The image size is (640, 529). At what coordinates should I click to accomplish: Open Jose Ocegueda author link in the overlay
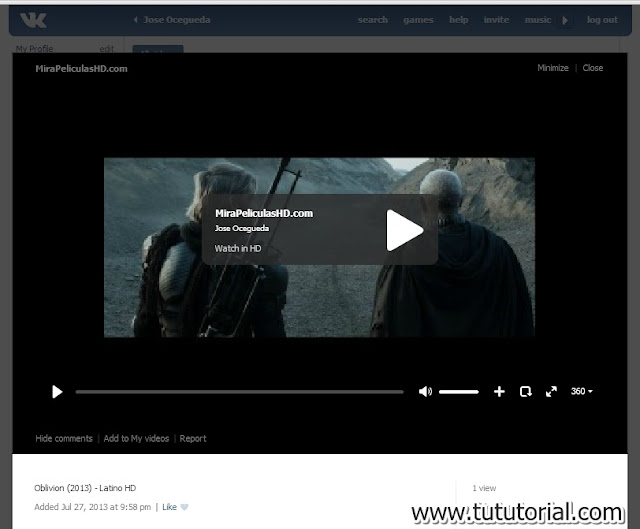(242, 228)
